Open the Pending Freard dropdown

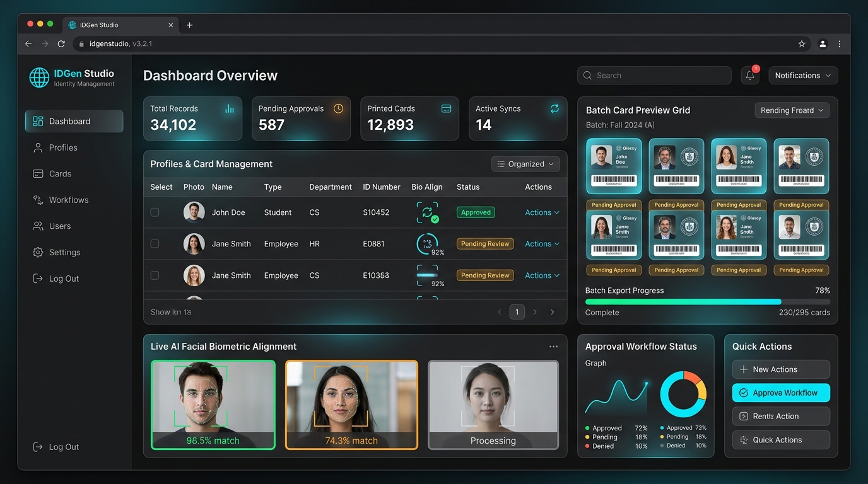792,110
